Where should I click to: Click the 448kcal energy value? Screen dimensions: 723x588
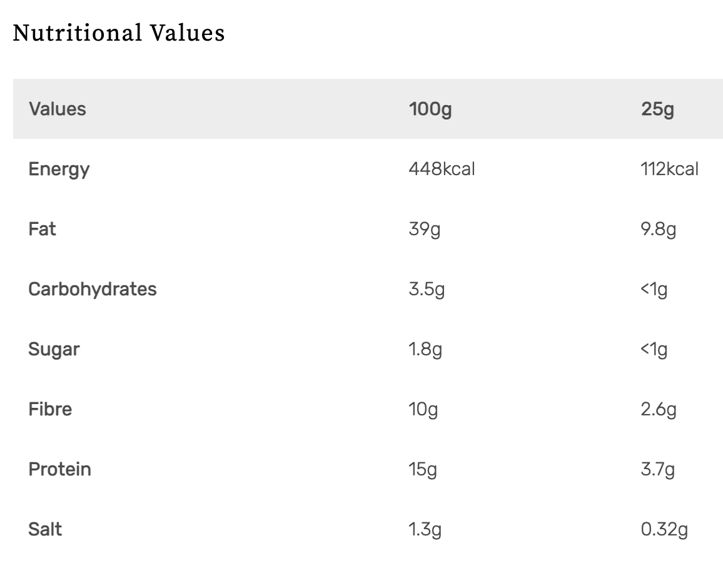[442, 169]
